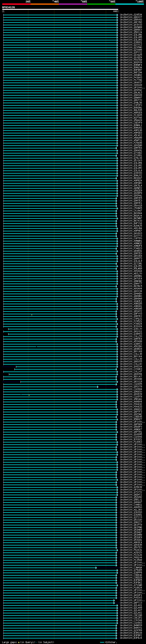Select the query name BP034126
The width and height of the screenshot is (146, 644).
point(8,7)
